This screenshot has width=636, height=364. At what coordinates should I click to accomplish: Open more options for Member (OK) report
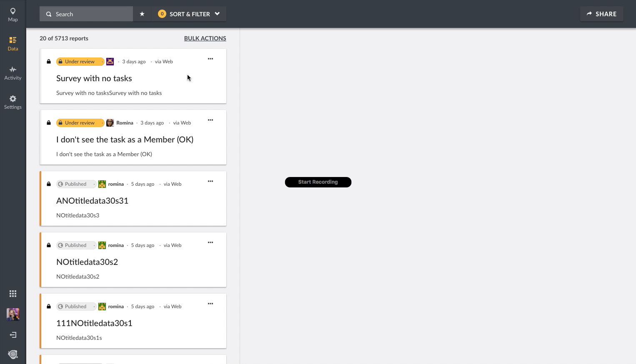coord(210,120)
